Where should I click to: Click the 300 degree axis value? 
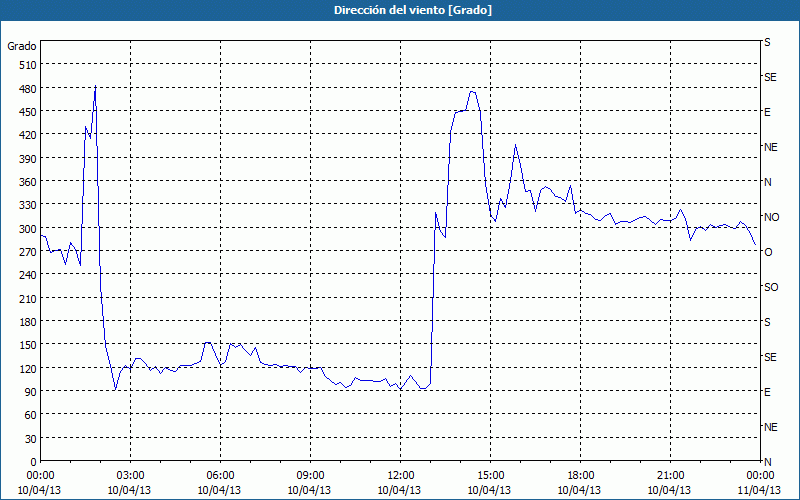29,229
